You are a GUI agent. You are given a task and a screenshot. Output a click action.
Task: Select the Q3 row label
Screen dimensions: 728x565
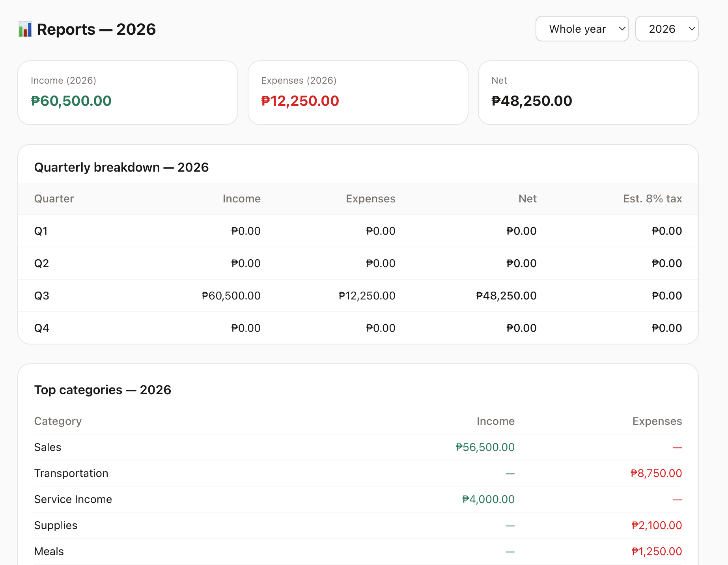pyautogui.click(x=42, y=296)
